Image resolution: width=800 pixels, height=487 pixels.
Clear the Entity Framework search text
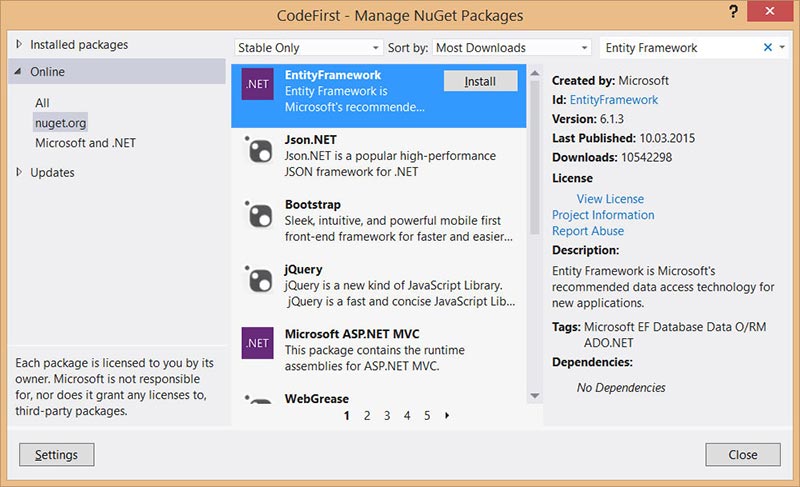(x=767, y=47)
